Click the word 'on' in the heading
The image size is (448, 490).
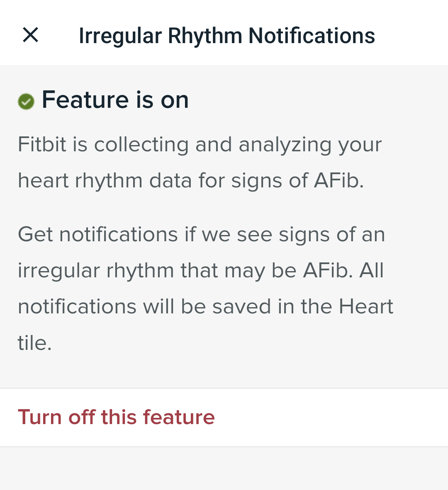[x=175, y=100]
